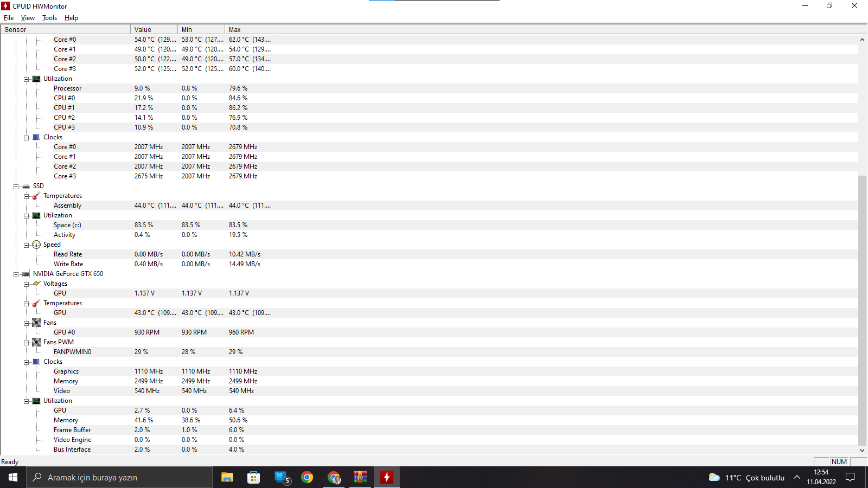Click the thermometer icon for SSD Temperatures
Image resolution: width=868 pixels, height=488 pixels.
pyautogui.click(x=36, y=196)
